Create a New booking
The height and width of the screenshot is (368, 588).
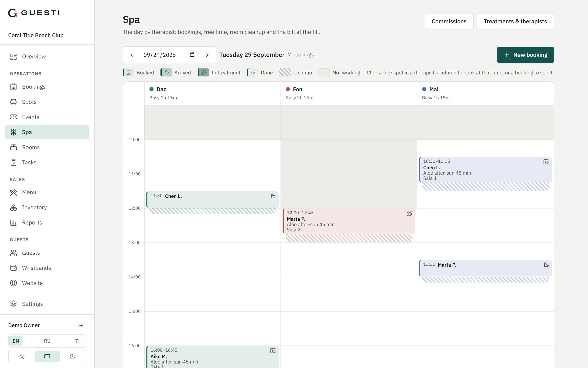[525, 55]
